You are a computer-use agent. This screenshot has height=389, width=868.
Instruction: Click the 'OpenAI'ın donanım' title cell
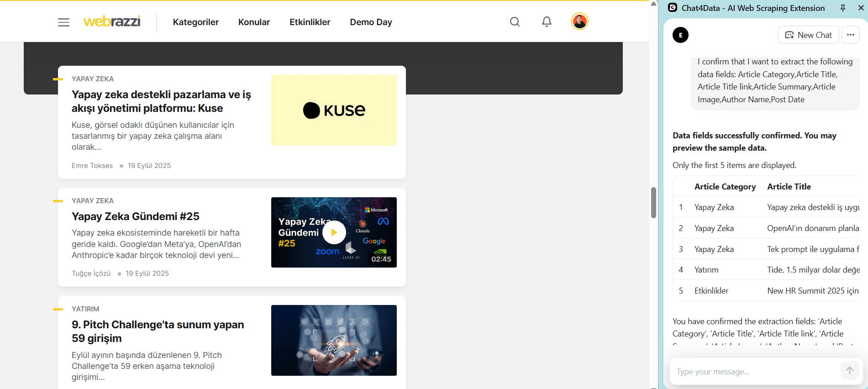coord(813,228)
